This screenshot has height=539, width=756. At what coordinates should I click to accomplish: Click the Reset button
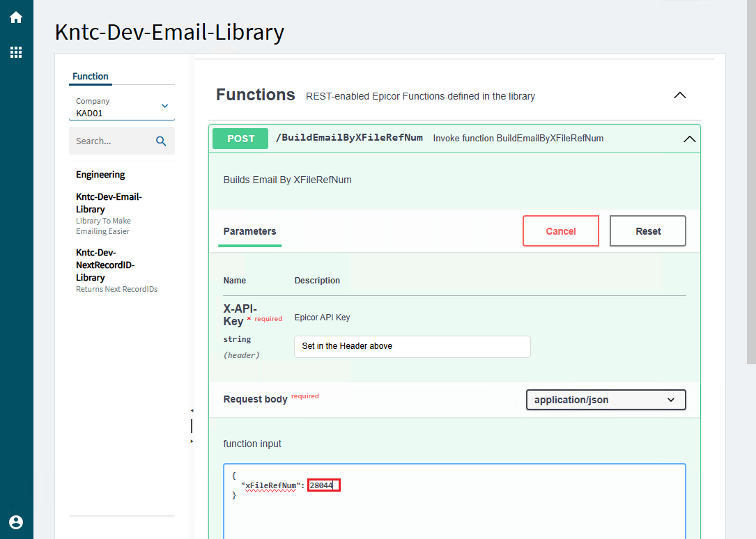647,231
